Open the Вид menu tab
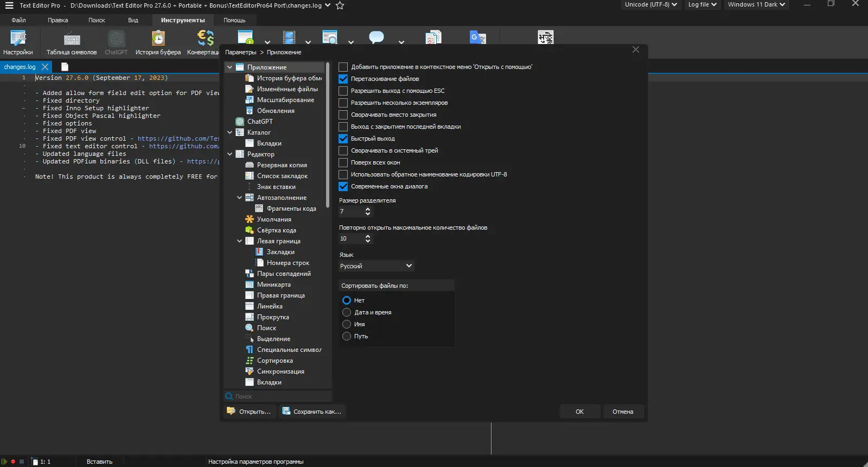868x467 pixels. (133, 20)
